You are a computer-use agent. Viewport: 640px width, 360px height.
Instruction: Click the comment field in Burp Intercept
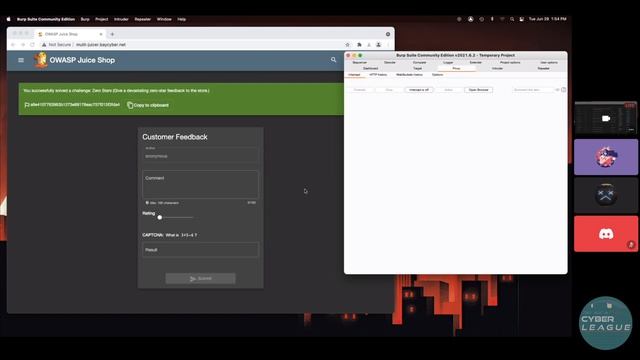[x=533, y=90]
